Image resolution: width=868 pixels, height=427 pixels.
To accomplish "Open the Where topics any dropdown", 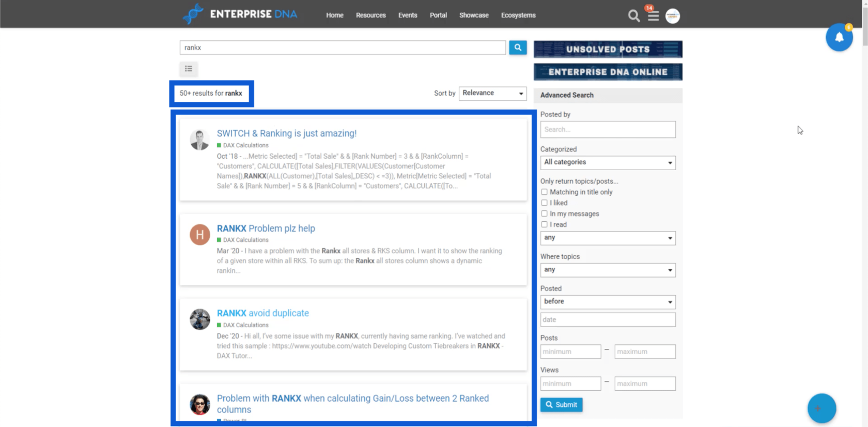I will [x=608, y=270].
